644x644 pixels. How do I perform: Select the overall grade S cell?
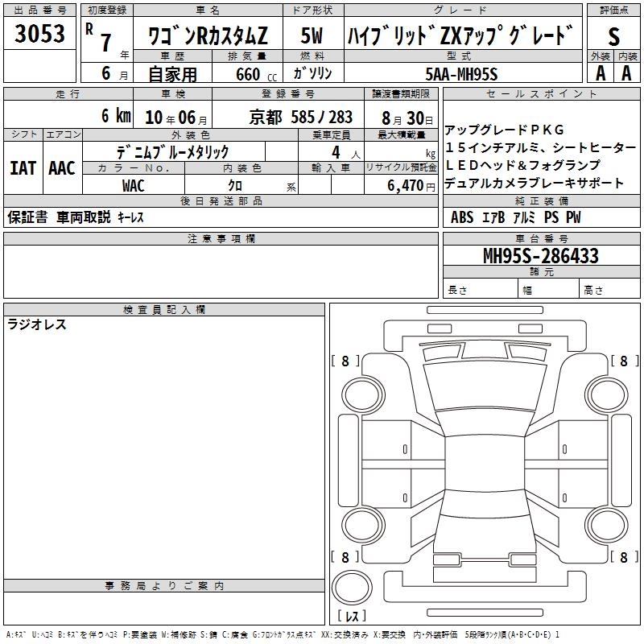point(613,36)
